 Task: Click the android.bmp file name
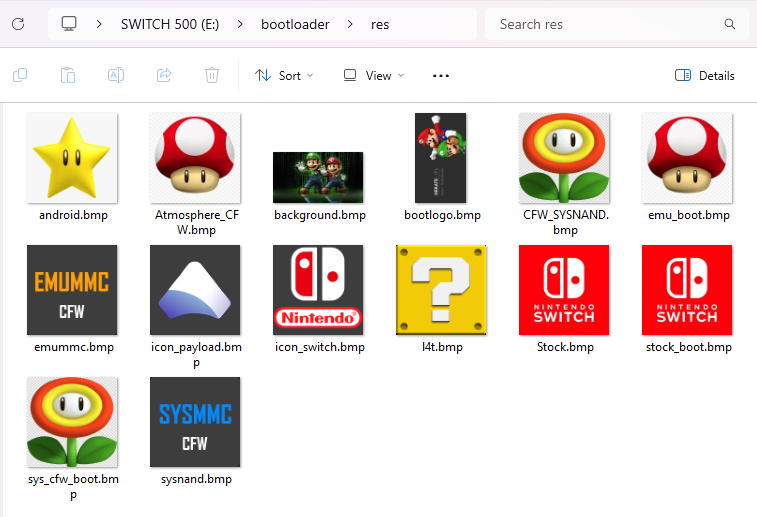click(73, 215)
